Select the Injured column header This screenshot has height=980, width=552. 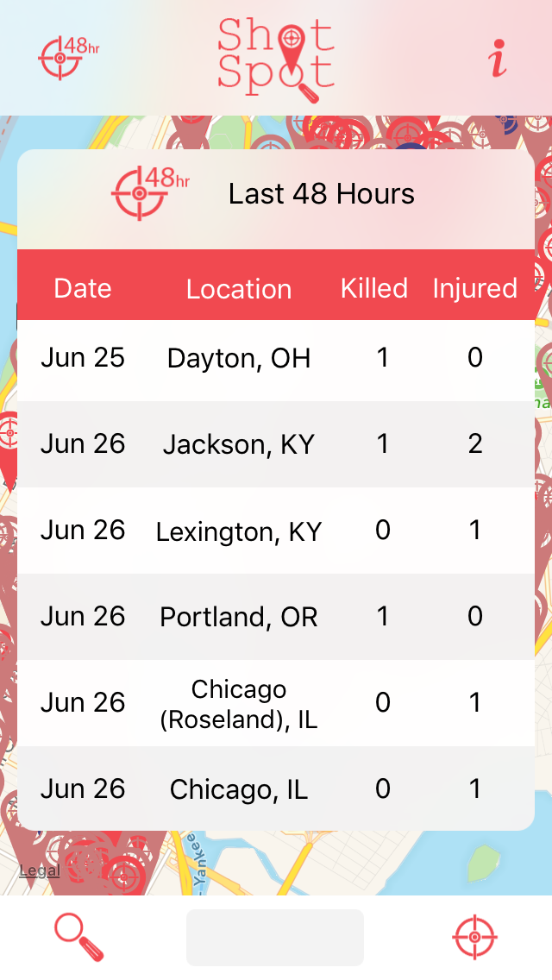[x=475, y=289]
